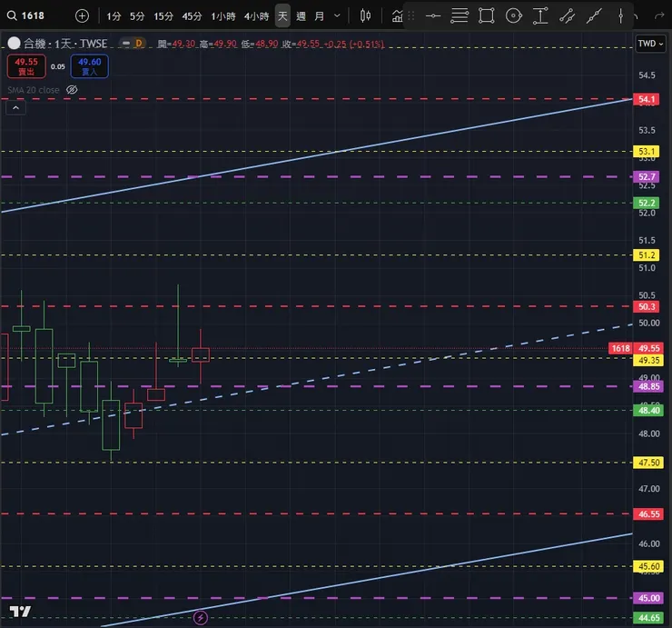The height and width of the screenshot is (628, 672).
Task: Click the 51.2 yellow price label
Action: point(647,255)
